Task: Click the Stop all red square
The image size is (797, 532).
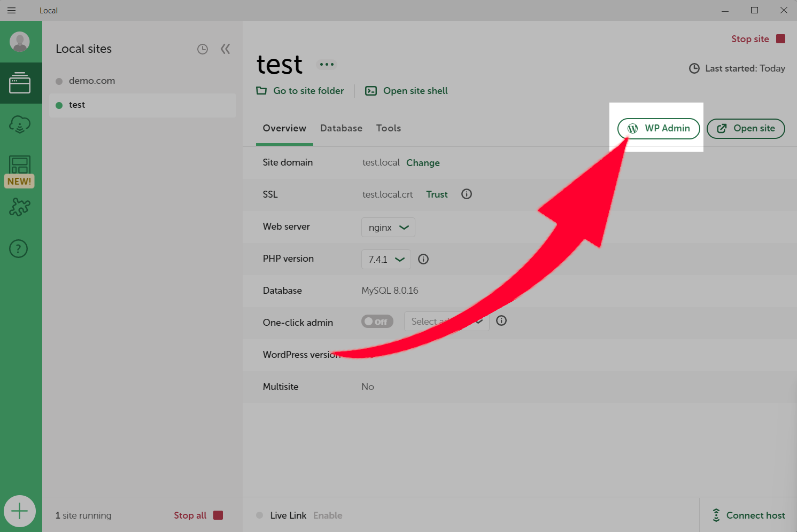Action: tap(218, 515)
